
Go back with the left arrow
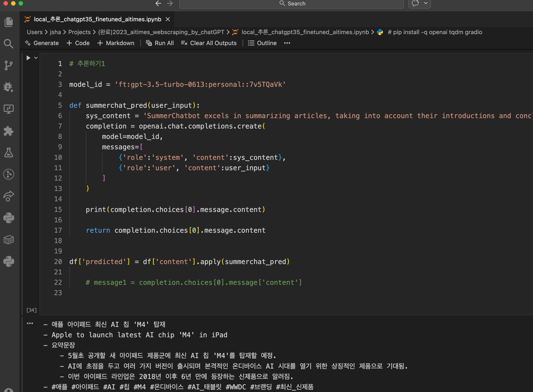tap(158, 4)
